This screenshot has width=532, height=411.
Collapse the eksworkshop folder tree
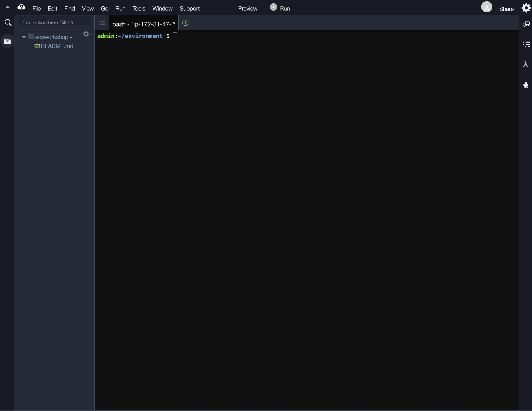click(24, 37)
